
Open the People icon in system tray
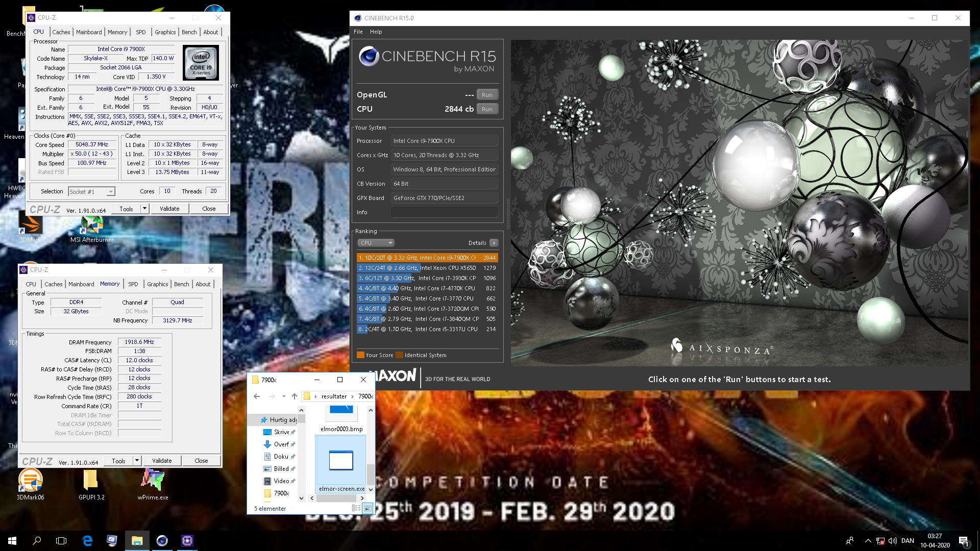850,541
